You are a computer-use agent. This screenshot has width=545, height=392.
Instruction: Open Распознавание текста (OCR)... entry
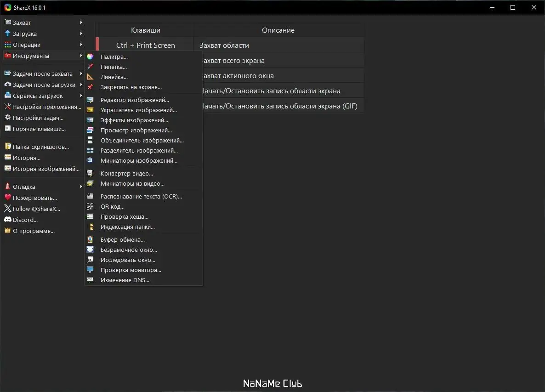[x=143, y=196]
